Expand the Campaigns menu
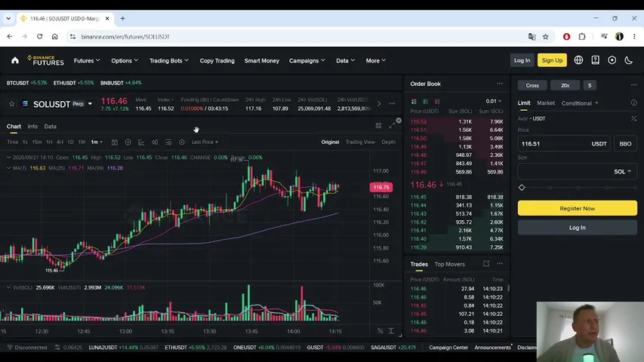The height and width of the screenshot is (362, 644). point(307,60)
